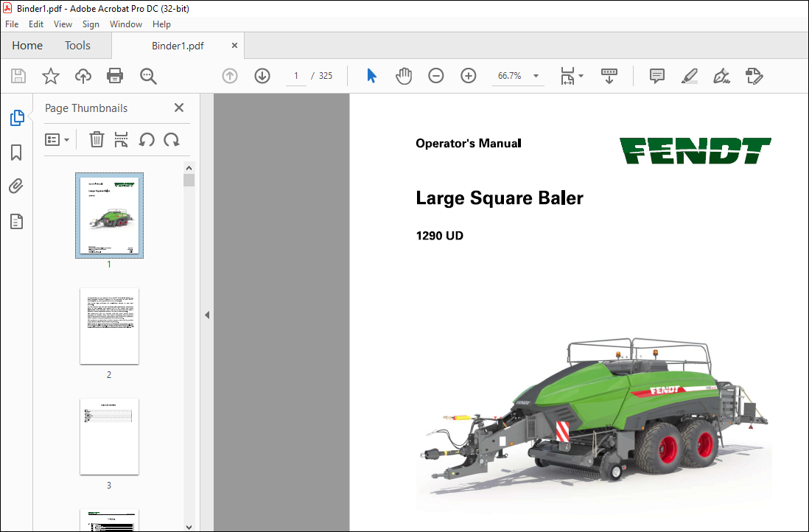Viewport: 809px width, 532px height.
Task: Open the Sign menu
Action: (91, 24)
